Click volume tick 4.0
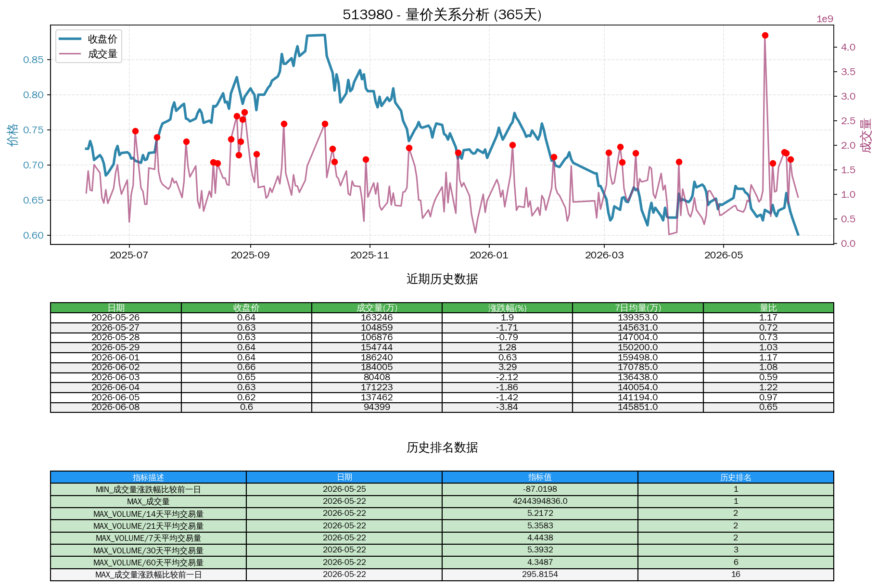This screenshot has height=588, width=879. (848, 47)
